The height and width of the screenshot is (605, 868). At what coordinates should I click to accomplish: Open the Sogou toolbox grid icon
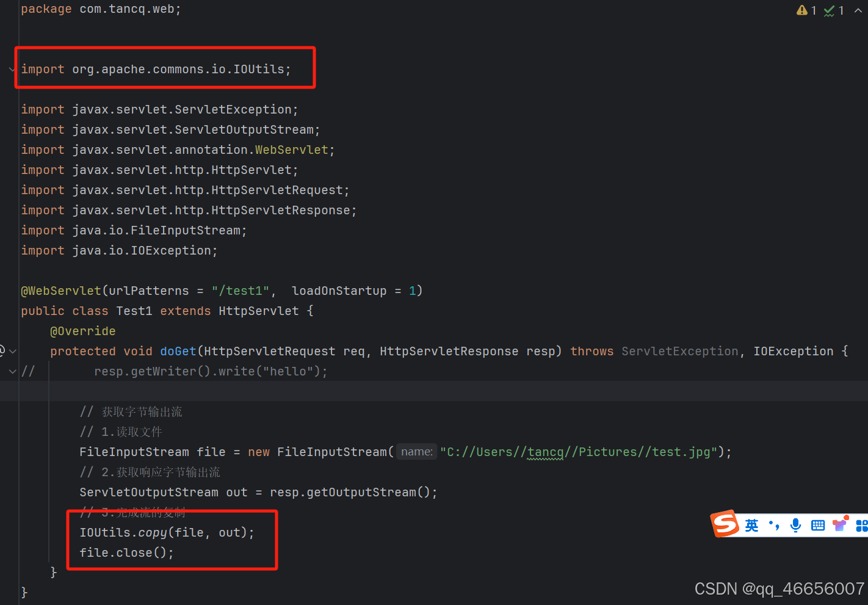click(x=862, y=525)
